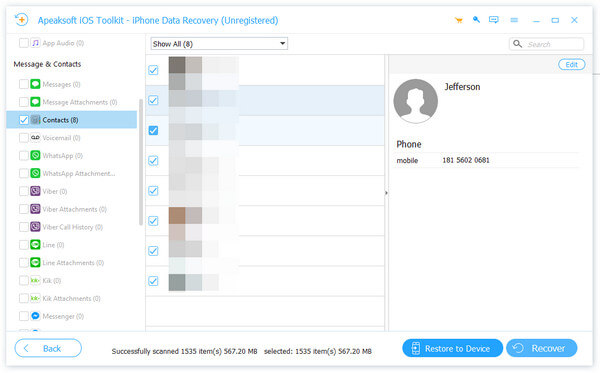Viewport: 600px width, 373px height.
Task: Open the Show All (8) dropdown
Action: [219, 44]
